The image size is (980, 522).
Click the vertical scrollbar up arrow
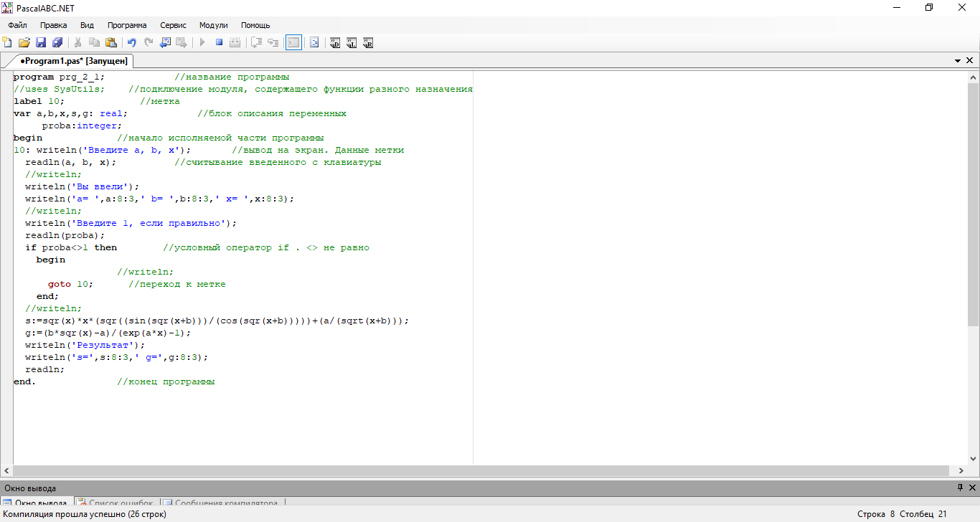[x=974, y=77]
